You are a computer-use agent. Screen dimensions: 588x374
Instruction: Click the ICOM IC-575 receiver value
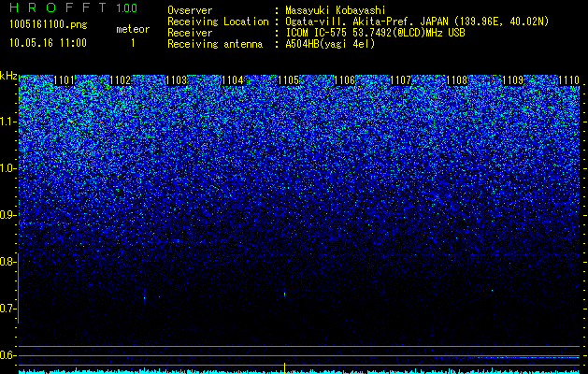point(375,33)
